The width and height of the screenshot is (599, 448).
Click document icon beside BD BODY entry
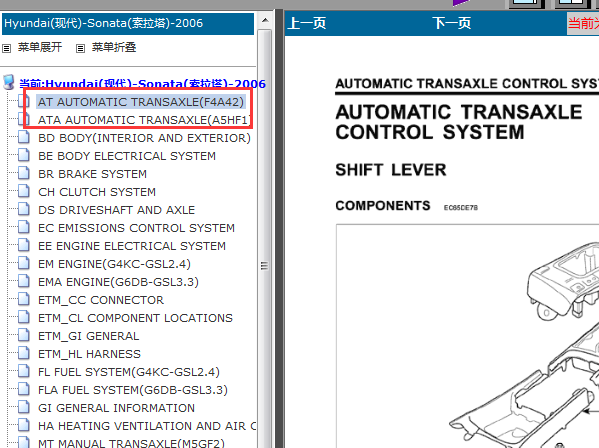coord(24,137)
